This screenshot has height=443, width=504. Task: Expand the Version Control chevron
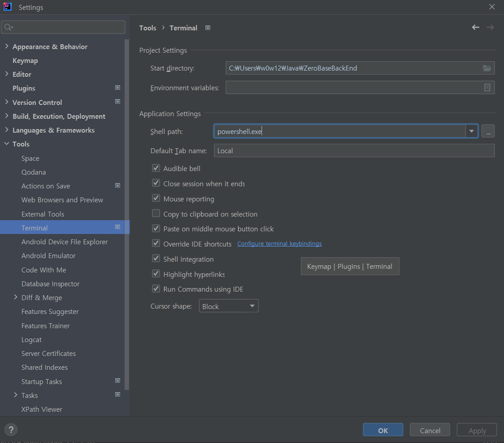pos(6,102)
